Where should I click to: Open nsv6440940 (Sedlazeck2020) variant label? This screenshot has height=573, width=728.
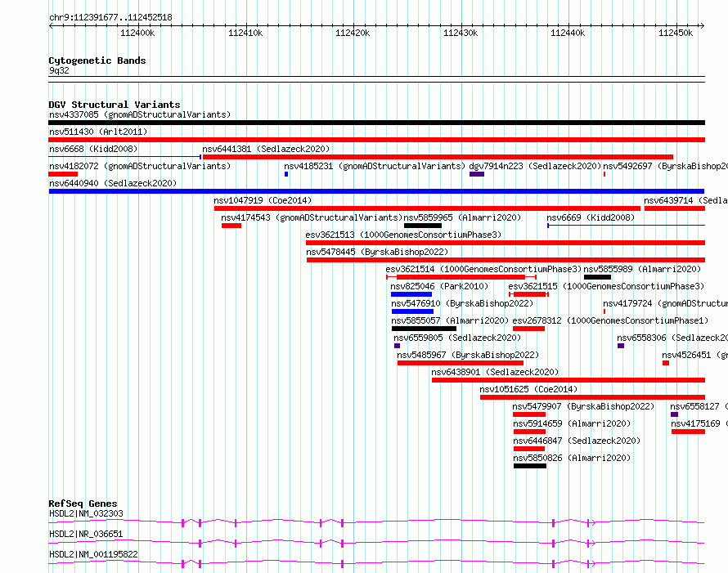[x=113, y=183]
